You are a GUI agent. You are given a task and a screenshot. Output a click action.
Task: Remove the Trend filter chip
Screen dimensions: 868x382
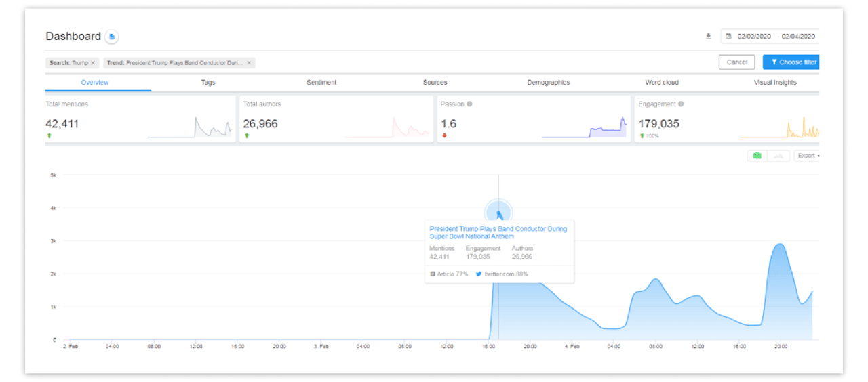pos(249,63)
